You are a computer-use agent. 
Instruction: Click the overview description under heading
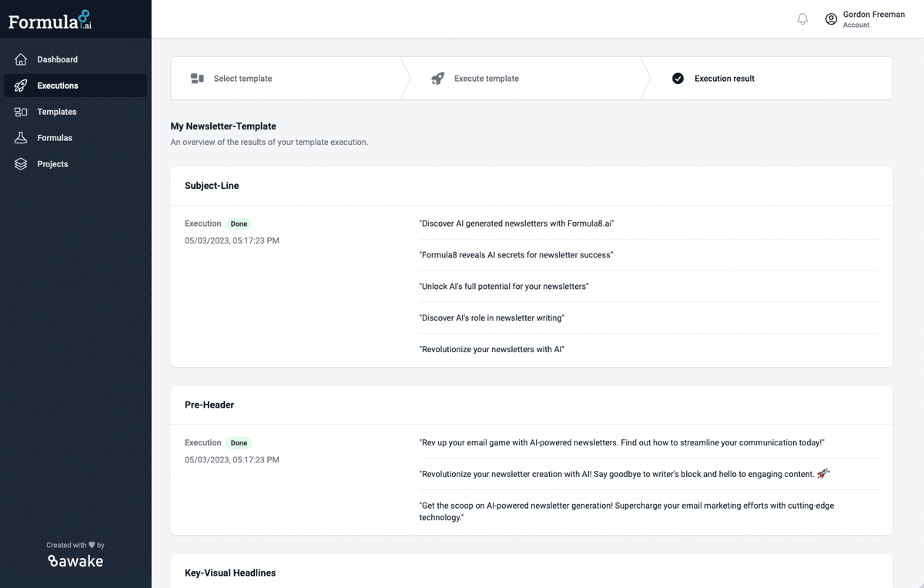[x=269, y=142]
